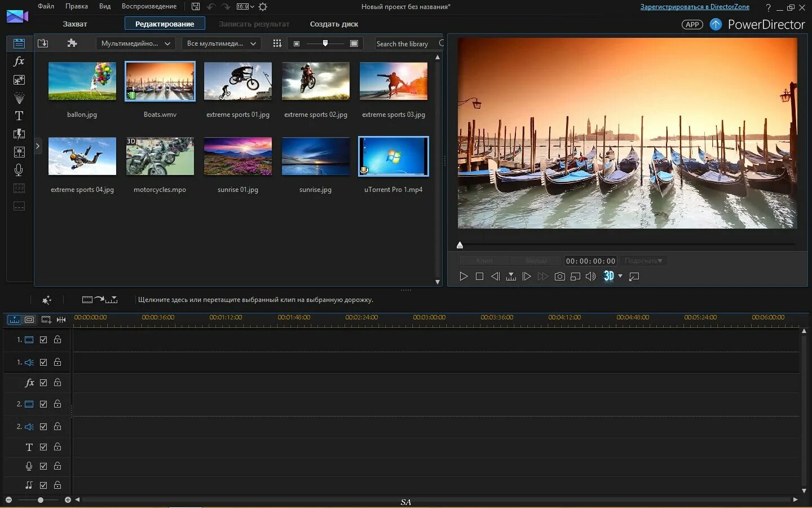Adjust the thumbnail size slider in library

point(325,43)
